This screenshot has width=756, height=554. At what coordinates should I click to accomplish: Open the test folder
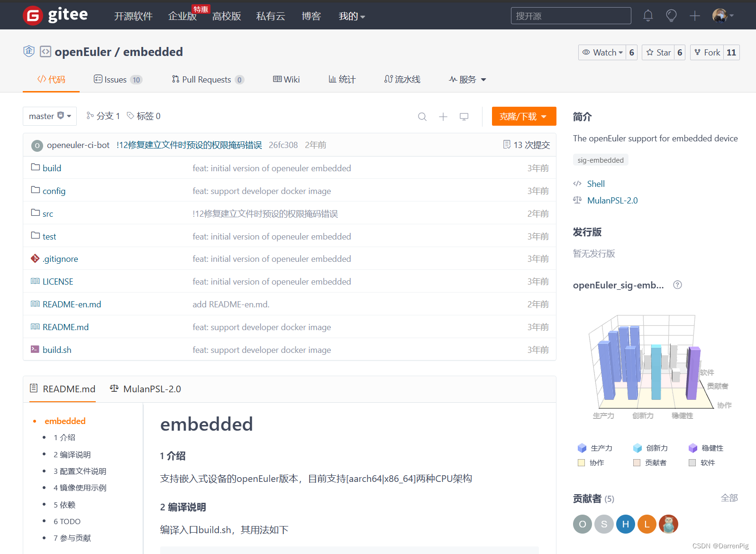tap(49, 236)
